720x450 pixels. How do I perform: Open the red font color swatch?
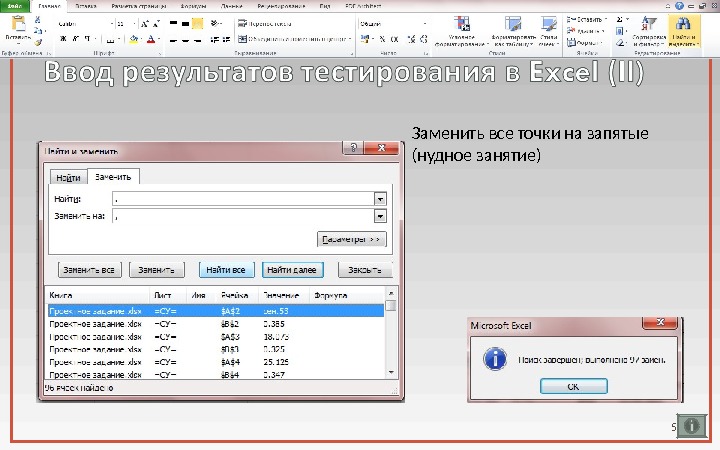click(x=151, y=39)
